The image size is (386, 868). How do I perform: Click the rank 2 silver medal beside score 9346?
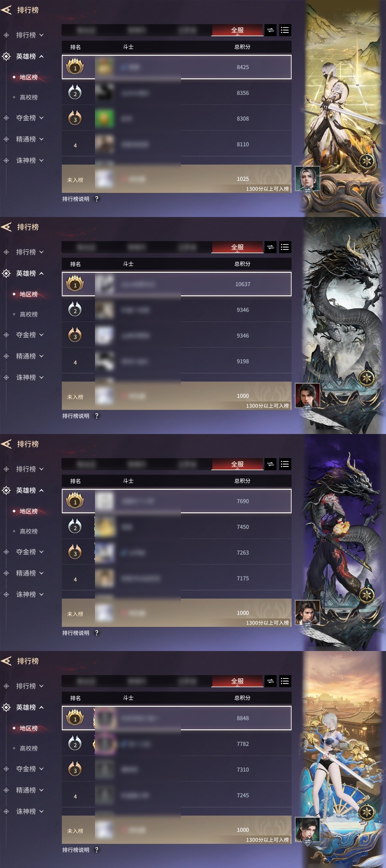click(x=75, y=310)
